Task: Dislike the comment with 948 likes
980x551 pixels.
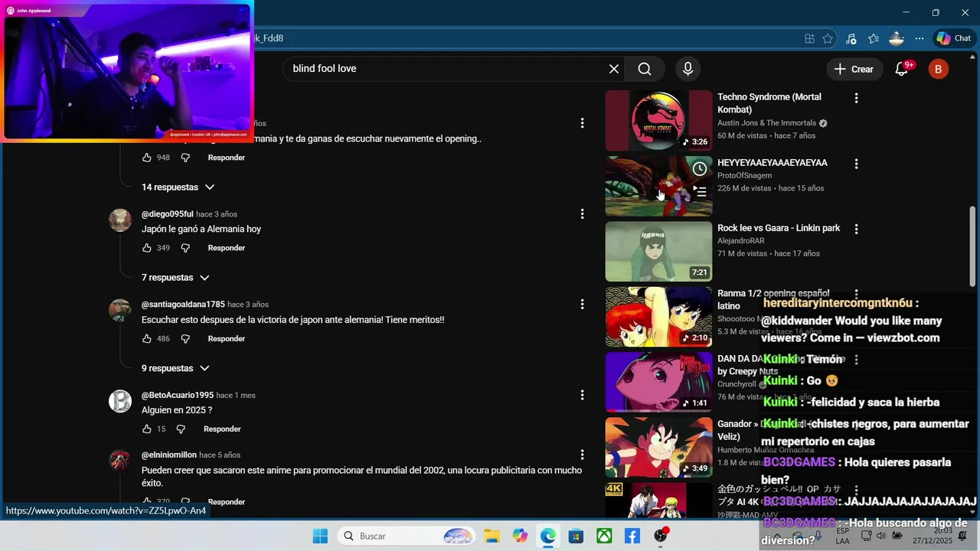Action: tap(185, 158)
